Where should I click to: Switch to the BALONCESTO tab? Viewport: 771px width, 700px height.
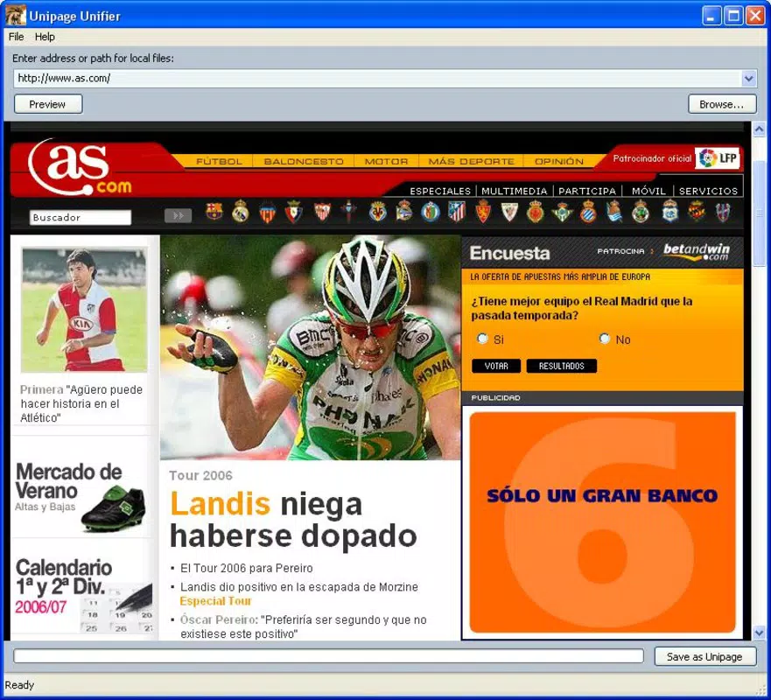[304, 161]
